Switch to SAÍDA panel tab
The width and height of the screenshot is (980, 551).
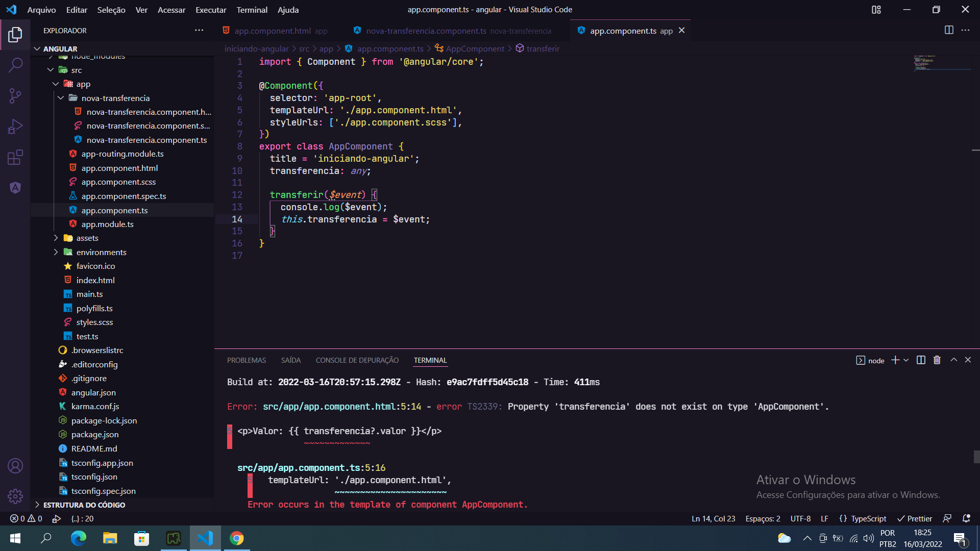(291, 360)
